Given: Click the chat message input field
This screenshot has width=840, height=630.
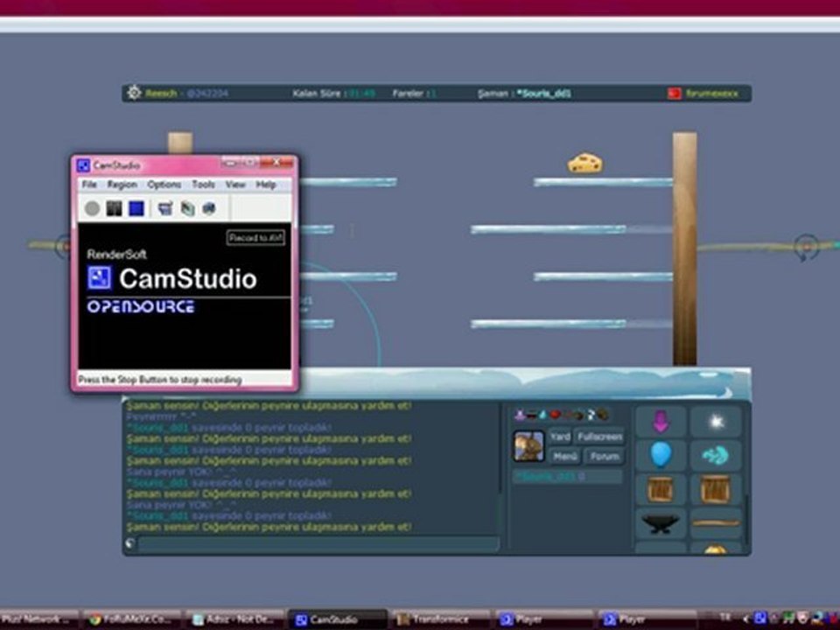Looking at the screenshot, I should [319, 544].
